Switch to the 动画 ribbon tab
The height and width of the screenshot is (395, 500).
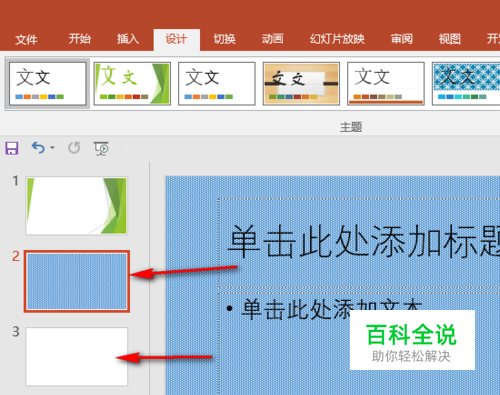[x=272, y=39]
